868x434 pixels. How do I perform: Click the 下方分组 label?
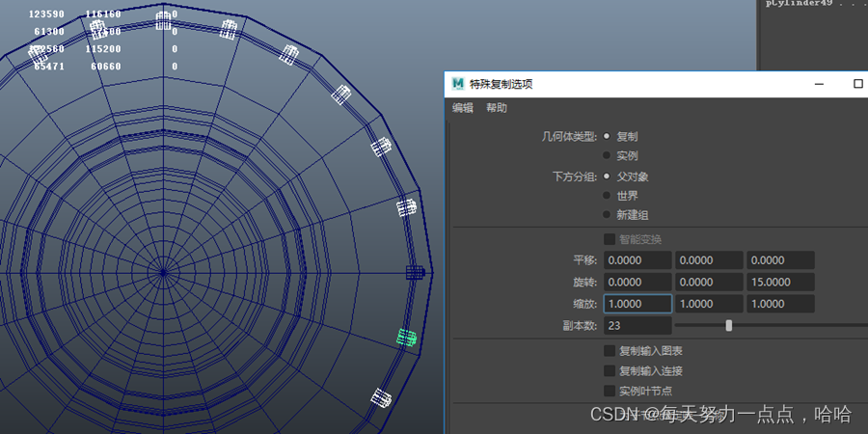(x=575, y=177)
